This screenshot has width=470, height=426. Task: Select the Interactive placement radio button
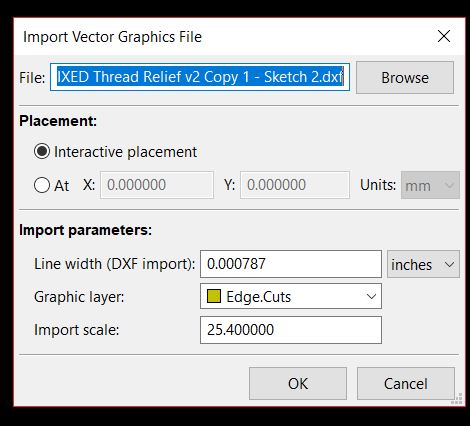click(42, 152)
